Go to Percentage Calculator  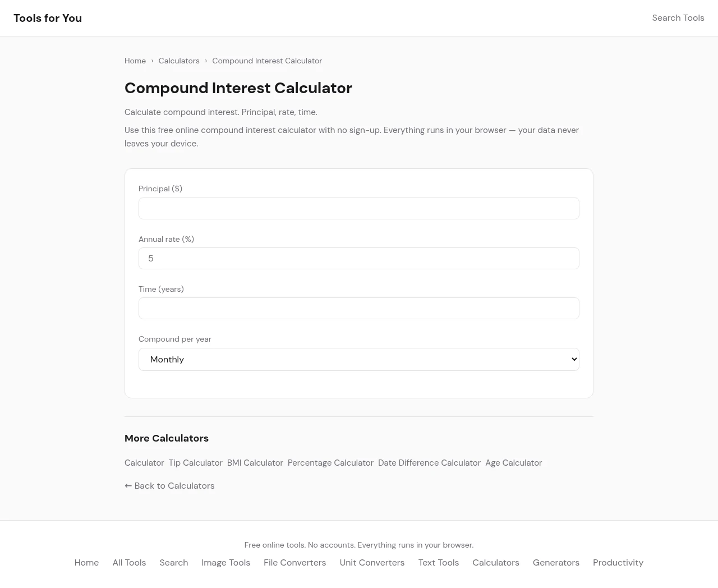[x=330, y=463]
